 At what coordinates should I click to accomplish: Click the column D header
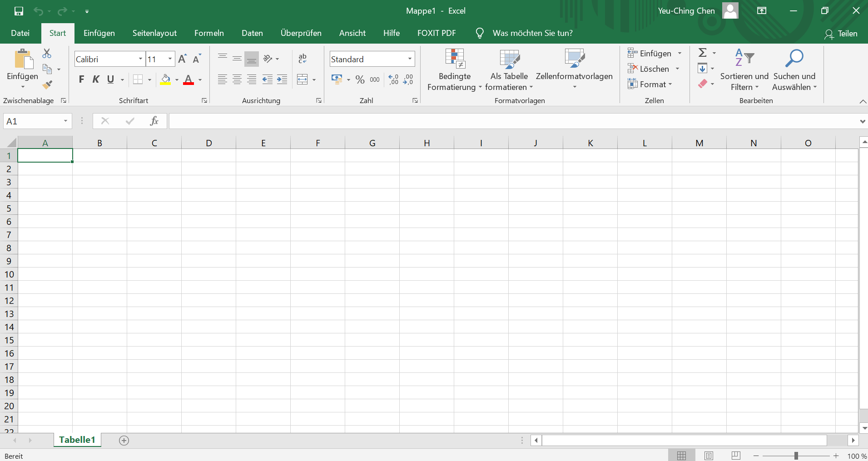pos(208,143)
